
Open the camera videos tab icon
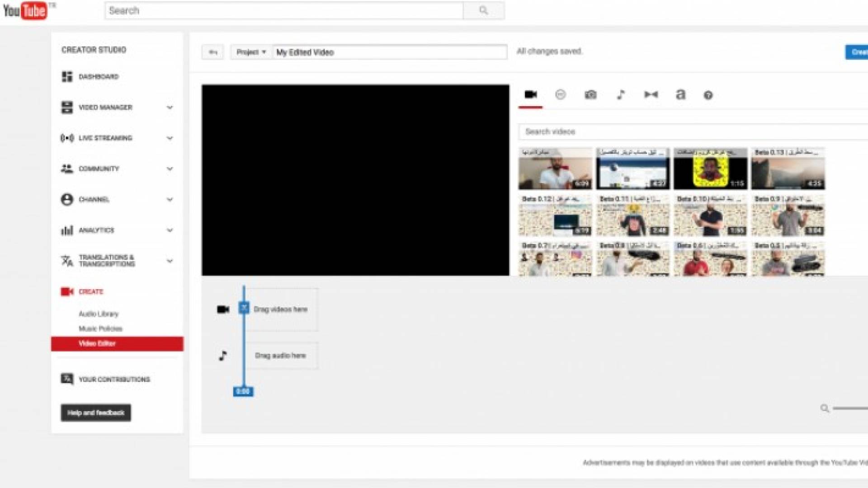(530, 95)
